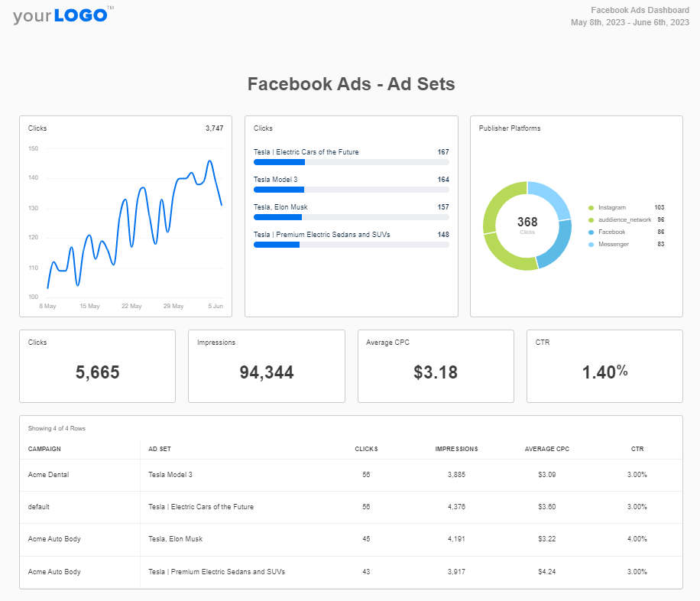Click the 4,191 impressions cell
This screenshot has width=700, height=601.
(456, 539)
